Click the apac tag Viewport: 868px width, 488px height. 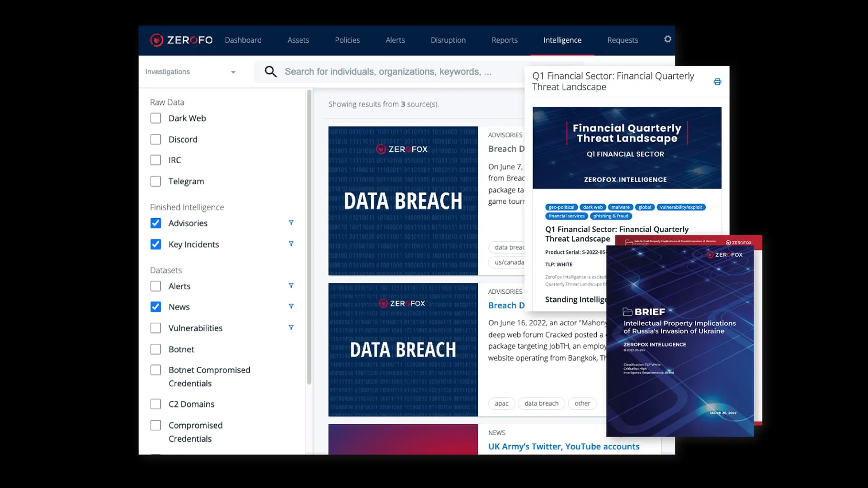pyautogui.click(x=501, y=404)
